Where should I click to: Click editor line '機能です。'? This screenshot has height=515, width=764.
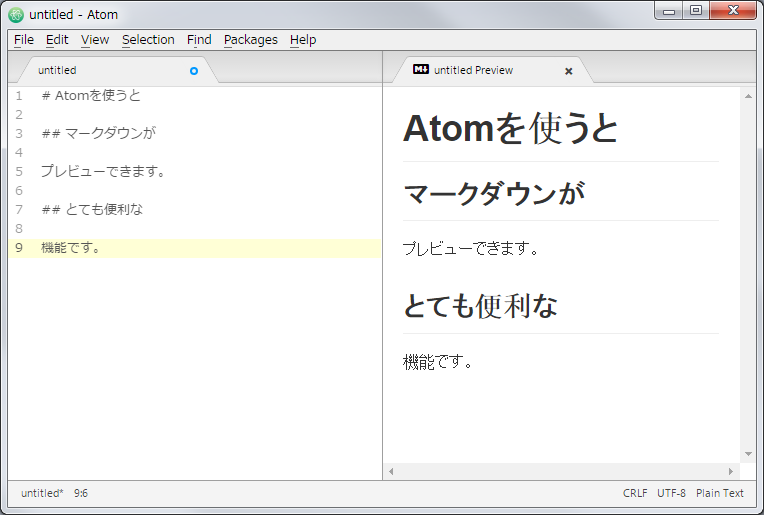[x=71, y=248]
